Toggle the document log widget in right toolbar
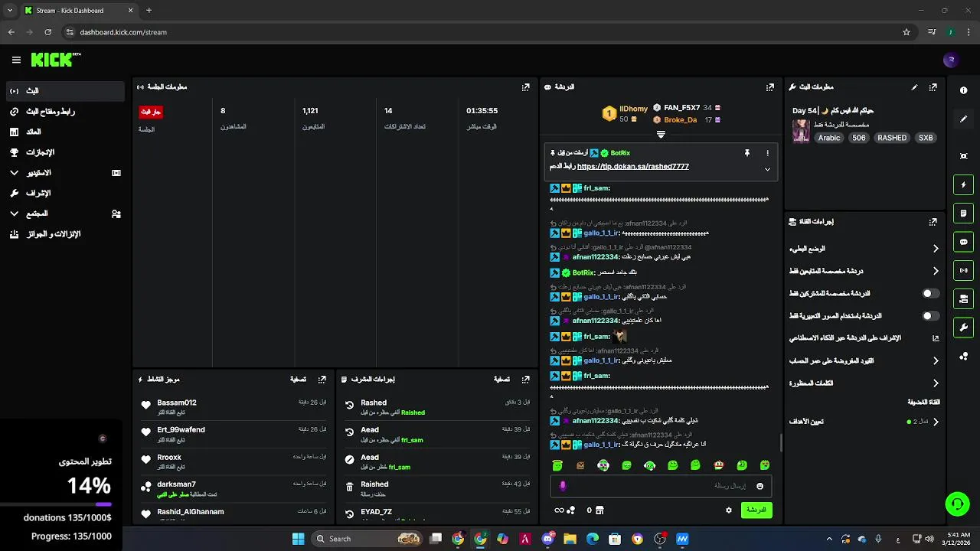 point(963,213)
